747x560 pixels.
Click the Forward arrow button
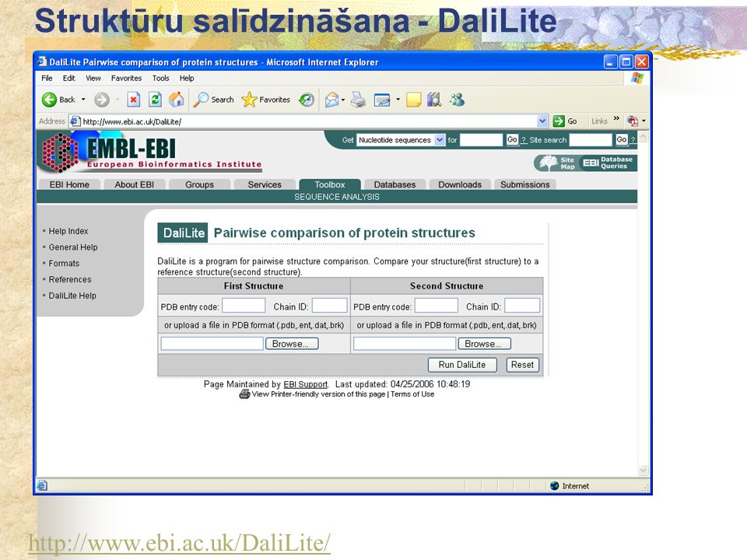101,100
